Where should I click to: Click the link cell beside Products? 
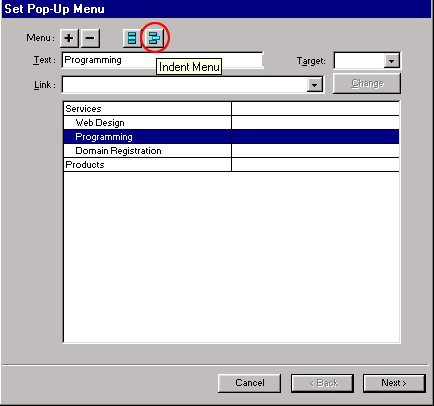click(315, 165)
